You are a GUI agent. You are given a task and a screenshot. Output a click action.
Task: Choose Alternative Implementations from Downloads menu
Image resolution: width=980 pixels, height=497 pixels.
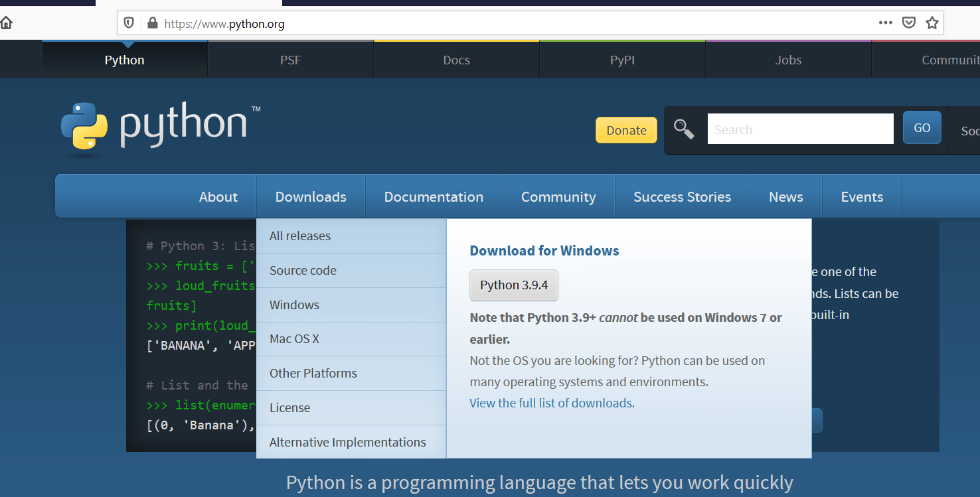point(351,442)
